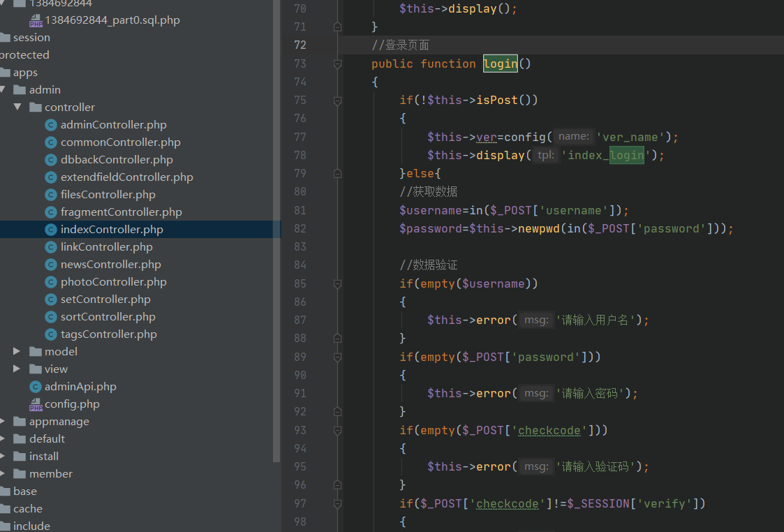Open tagsController.php
Image resolution: width=784 pixels, height=532 pixels.
pyautogui.click(x=108, y=334)
